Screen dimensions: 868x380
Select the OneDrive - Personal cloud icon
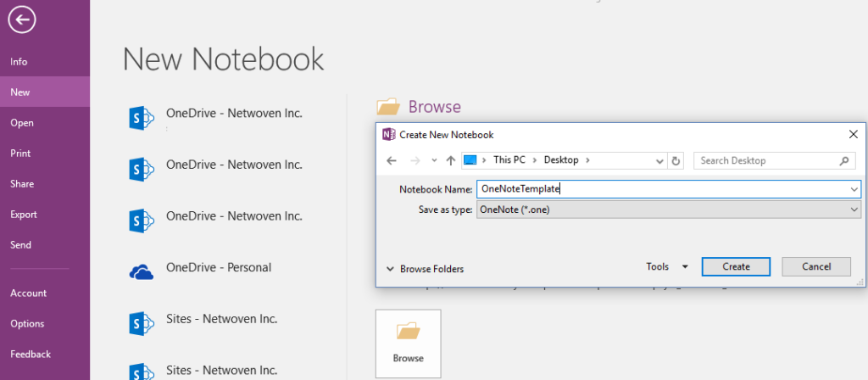click(x=142, y=272)
